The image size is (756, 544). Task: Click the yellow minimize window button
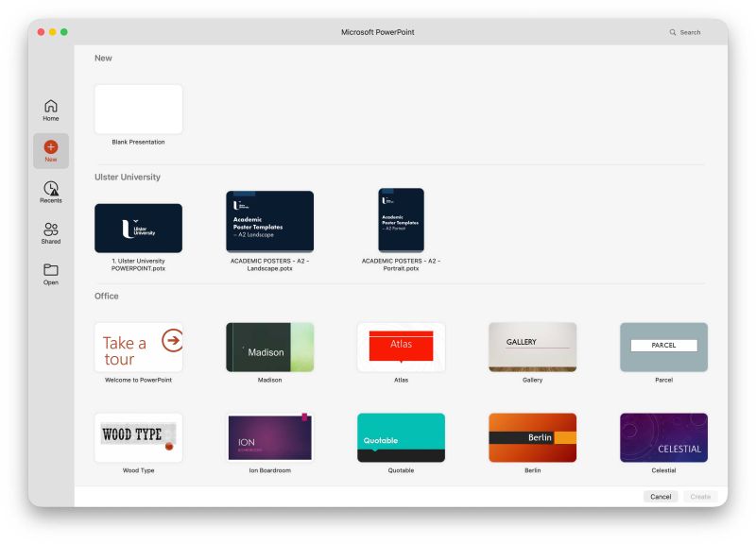click(x=53, y=32)
